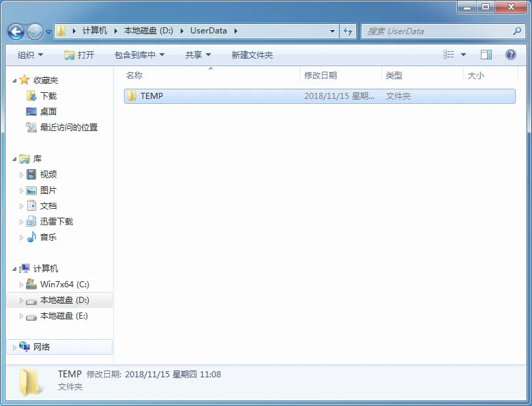Toggle the preview pane icon

click(x=486, y=55)
